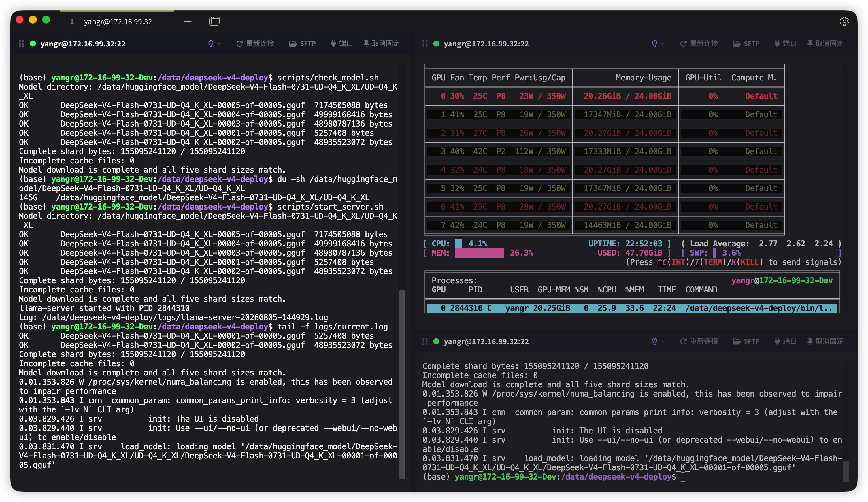Click left pane 'init: The UI is disabled' line
Image resolution: width=868 pixels, height=502 pixels.
[139, 419]
